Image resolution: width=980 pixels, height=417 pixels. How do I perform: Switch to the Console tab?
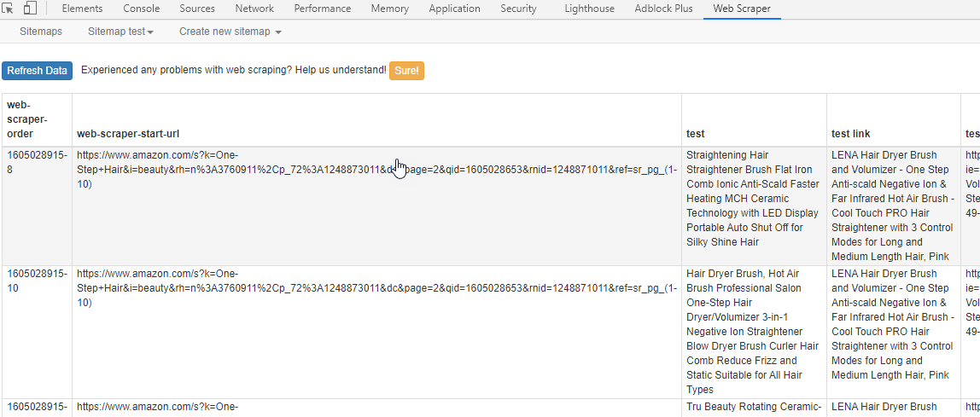pos(141,9)
